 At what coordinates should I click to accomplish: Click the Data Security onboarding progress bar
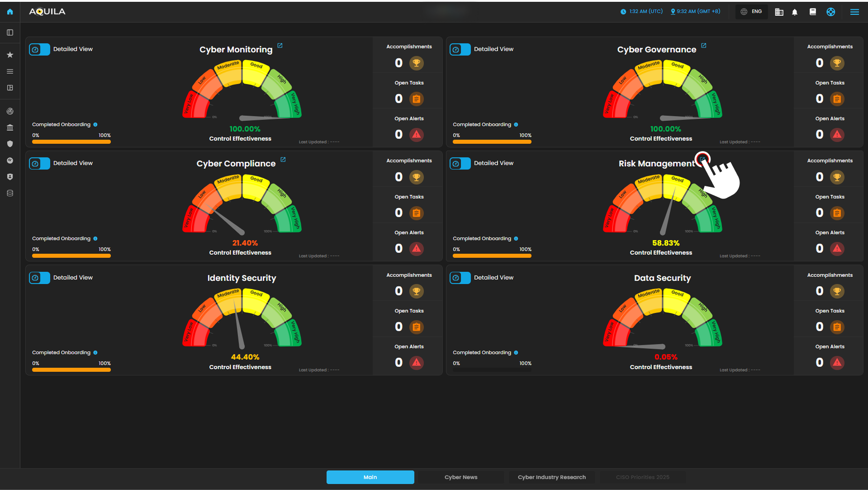(x=492, y=370)
